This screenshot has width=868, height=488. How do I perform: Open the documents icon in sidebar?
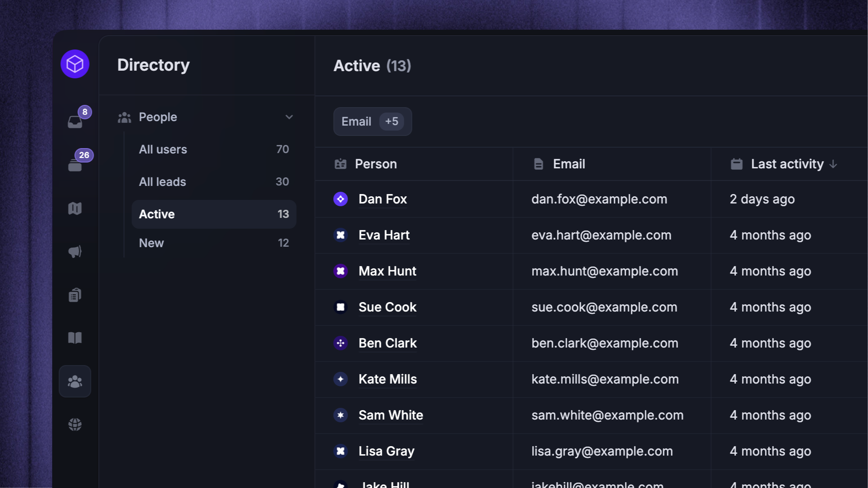pyautogui.click(x=75, y=295)
